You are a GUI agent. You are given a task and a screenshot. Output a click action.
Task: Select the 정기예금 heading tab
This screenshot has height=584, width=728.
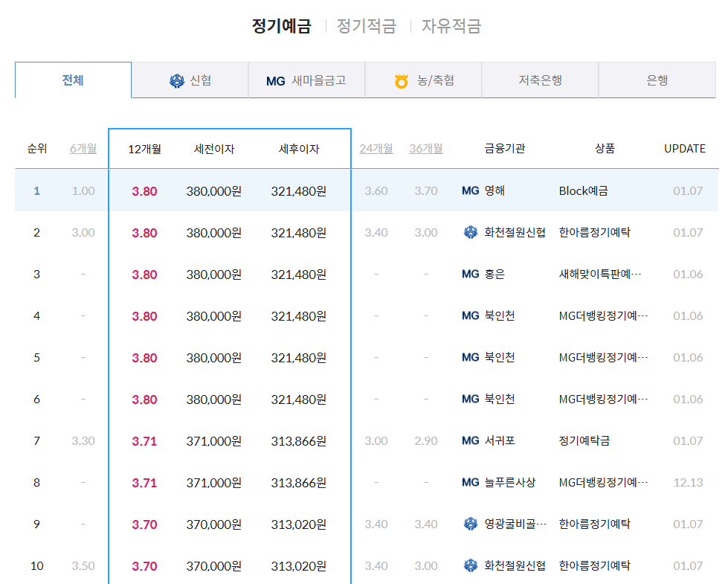[281, 26]
